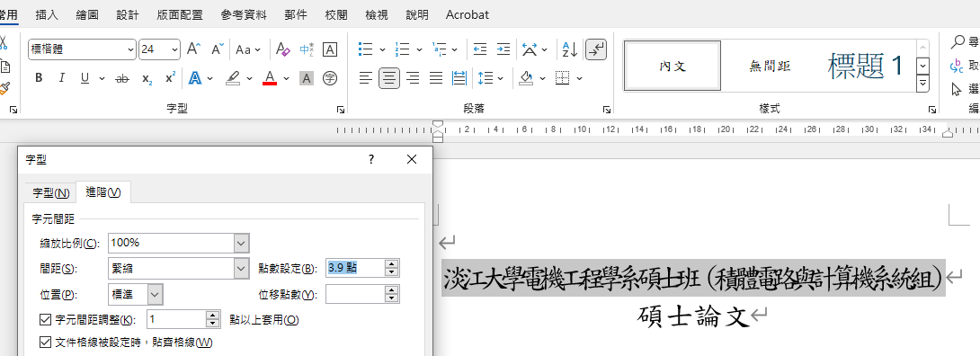Apply borders with the borders icon
Image resolution: width=980 pixels, height=356 pixels.
click(563, 78)
